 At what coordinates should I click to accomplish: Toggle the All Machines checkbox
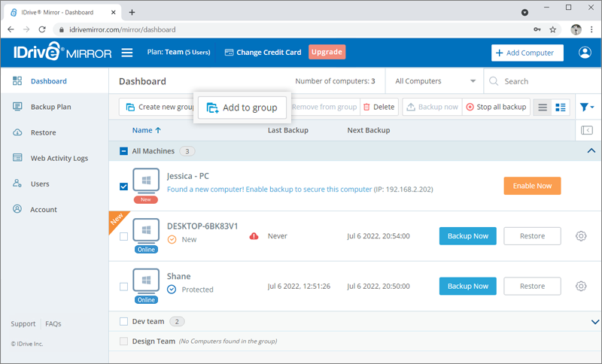(123, 151)
